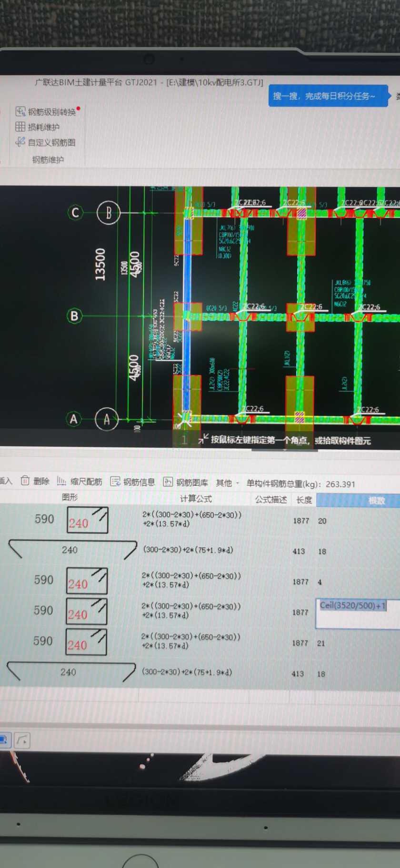Open the 钢筋图库 library
Viewport: 400px width, 868px height.
186,482
